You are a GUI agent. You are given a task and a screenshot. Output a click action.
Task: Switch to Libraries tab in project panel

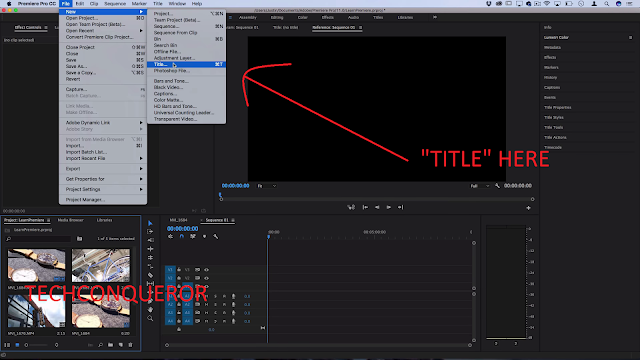click(104, 220)
